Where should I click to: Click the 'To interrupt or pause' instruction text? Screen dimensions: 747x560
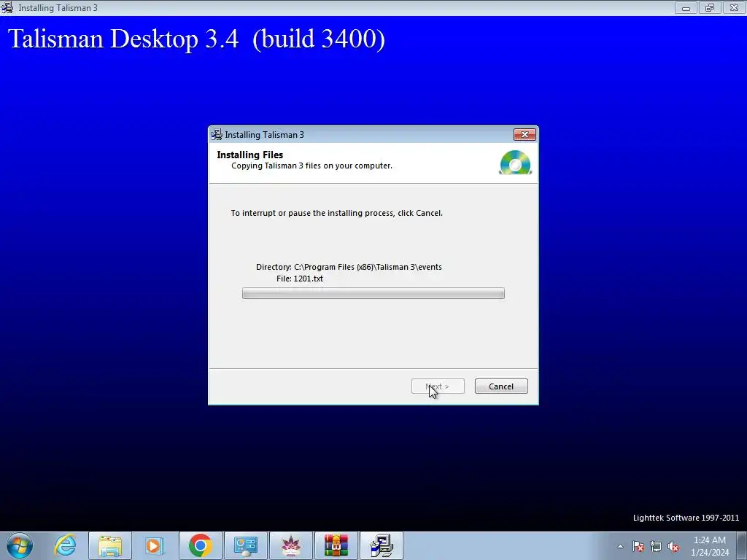tap(337, 213)
